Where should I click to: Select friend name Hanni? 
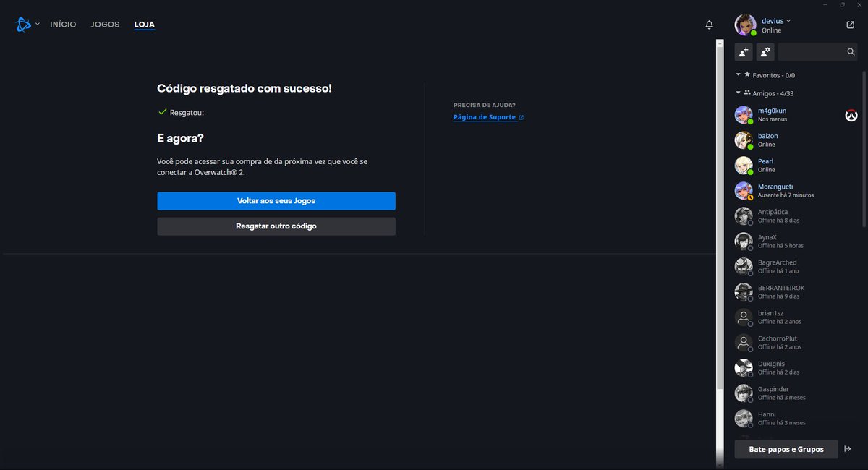pos(767,414)
